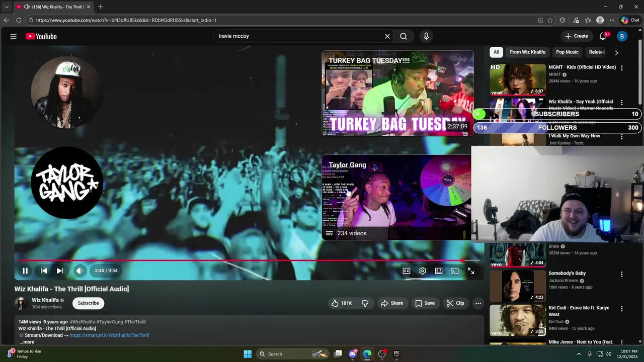The height and width of the screenshot is (362, 644).
Task: Show hidden system tray icons
Action: (579, 354)
